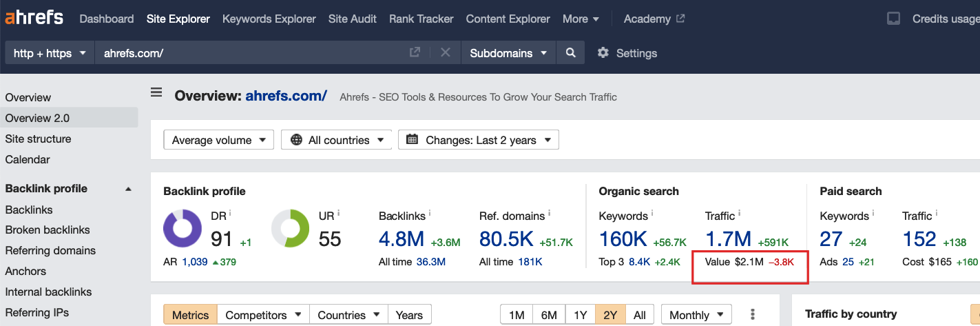
Task: Open Keywords Explorer
Action: point(269,19)
